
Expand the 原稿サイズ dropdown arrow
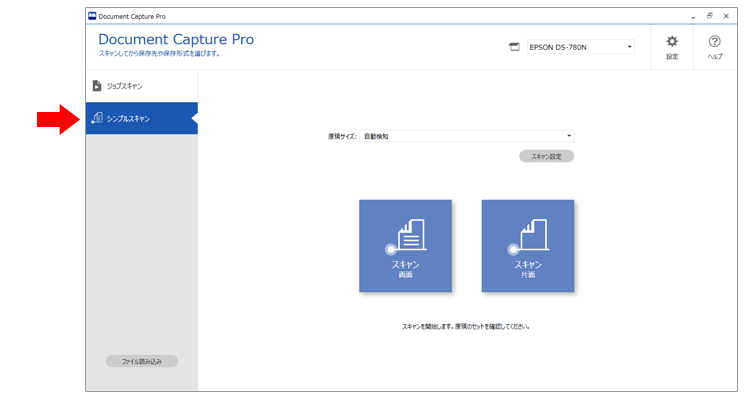[568, 136]
